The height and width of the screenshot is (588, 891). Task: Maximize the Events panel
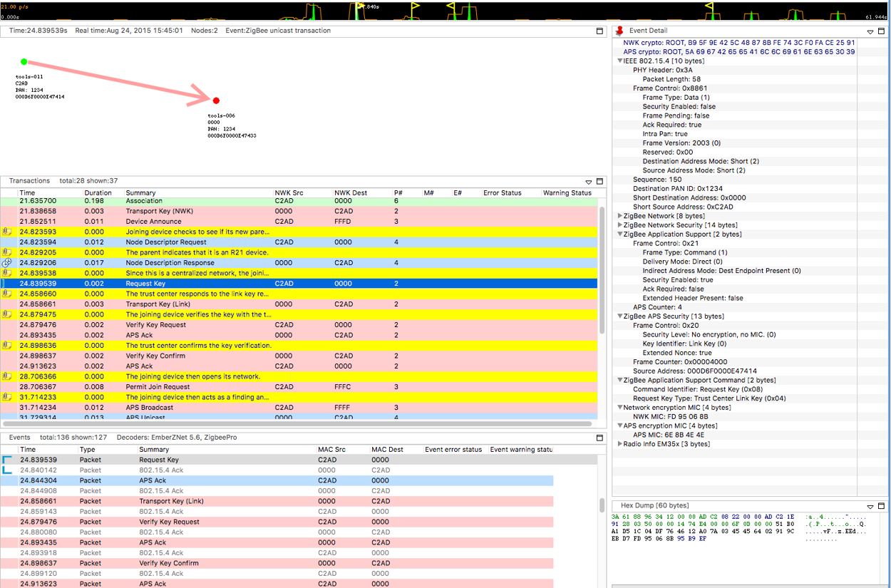(599, 438)
